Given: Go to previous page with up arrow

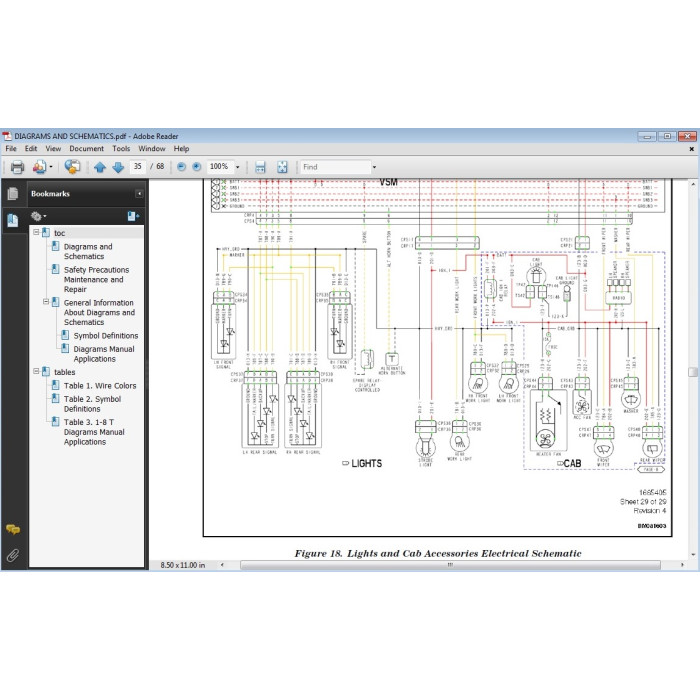Looking at the screenshot, I should (100, 167).
